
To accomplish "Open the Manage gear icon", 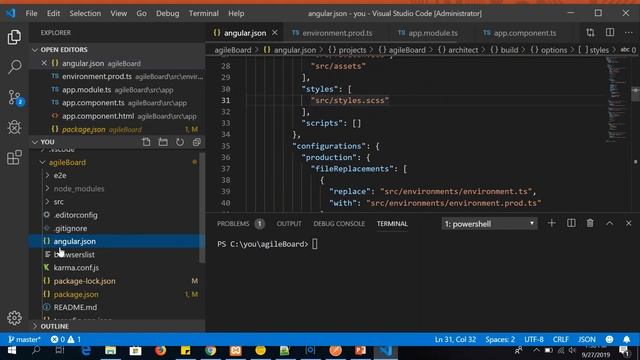I will point(14,318).
